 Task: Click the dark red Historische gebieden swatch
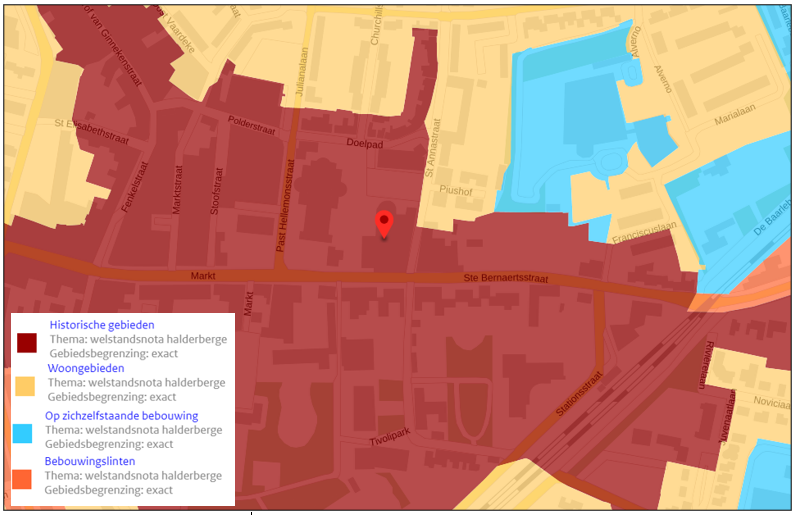27,343
